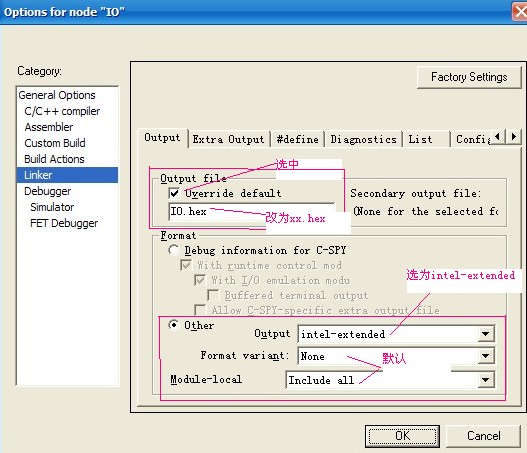
Task: Open the Output format dropdown
Action: (x=486, y=334)
